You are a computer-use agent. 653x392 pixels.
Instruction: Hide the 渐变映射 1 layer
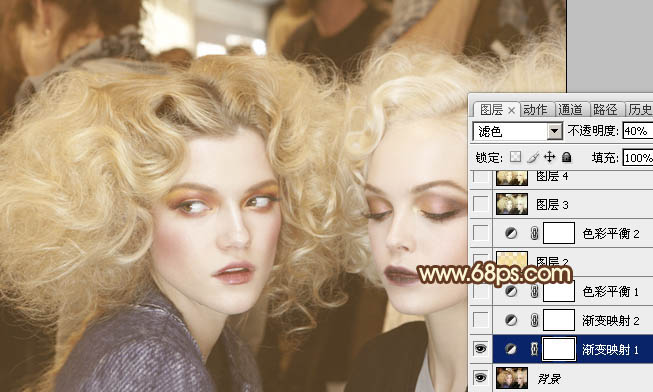click(x=480, y=349)
